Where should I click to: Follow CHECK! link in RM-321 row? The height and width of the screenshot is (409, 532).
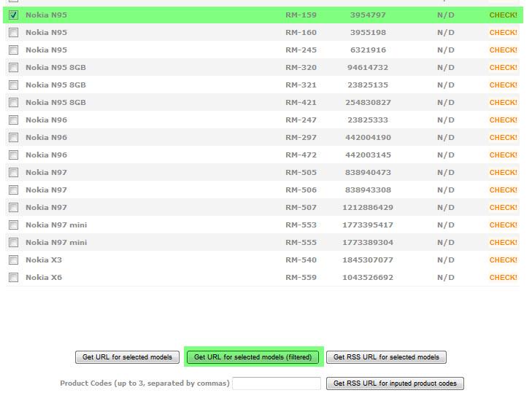point(503,85)
